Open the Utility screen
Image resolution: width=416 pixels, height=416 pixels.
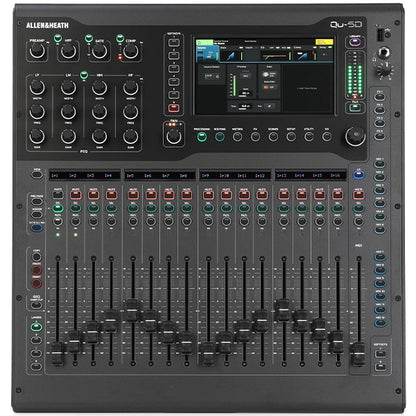coord(309,137)
